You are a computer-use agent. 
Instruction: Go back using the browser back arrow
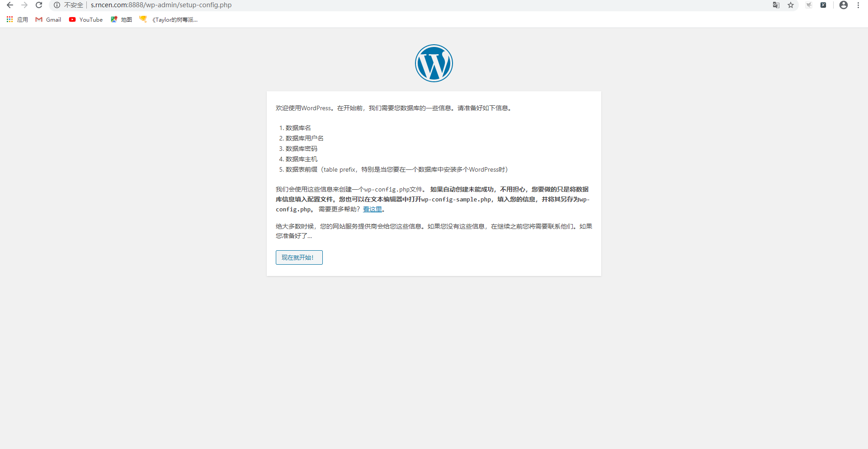coord(10,5)
